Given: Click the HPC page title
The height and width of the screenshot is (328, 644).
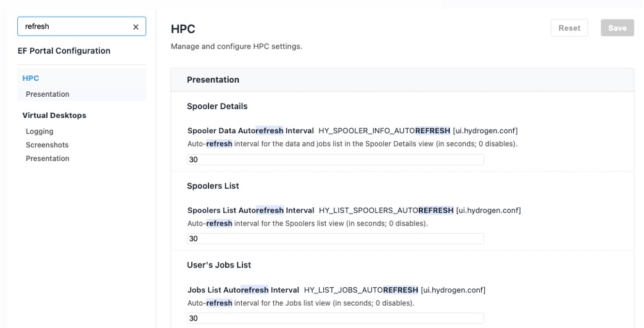Looking at the screenshot, I should [183, 29].
